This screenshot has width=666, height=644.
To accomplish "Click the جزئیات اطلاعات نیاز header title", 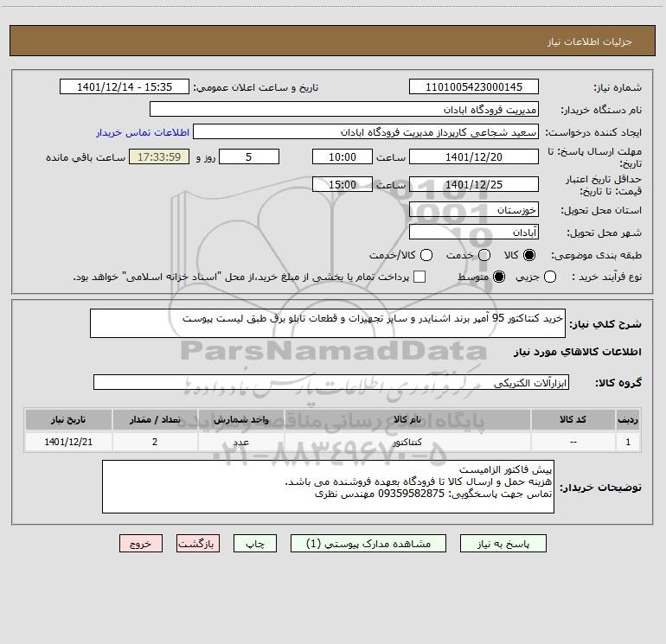I will click(x=589, y=41).
